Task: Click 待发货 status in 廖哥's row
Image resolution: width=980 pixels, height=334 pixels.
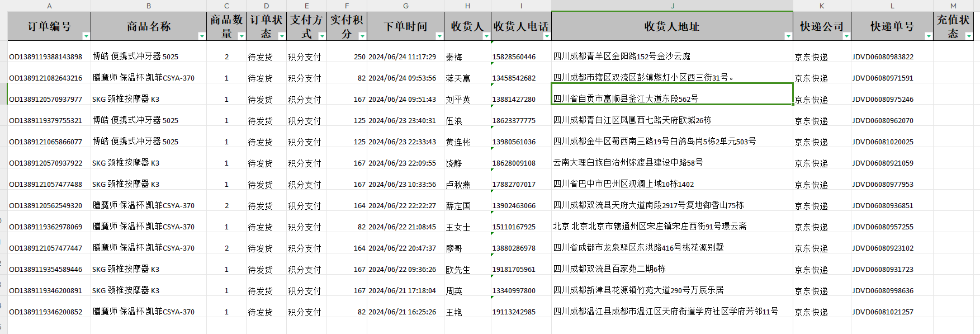Action: (261, 248)
